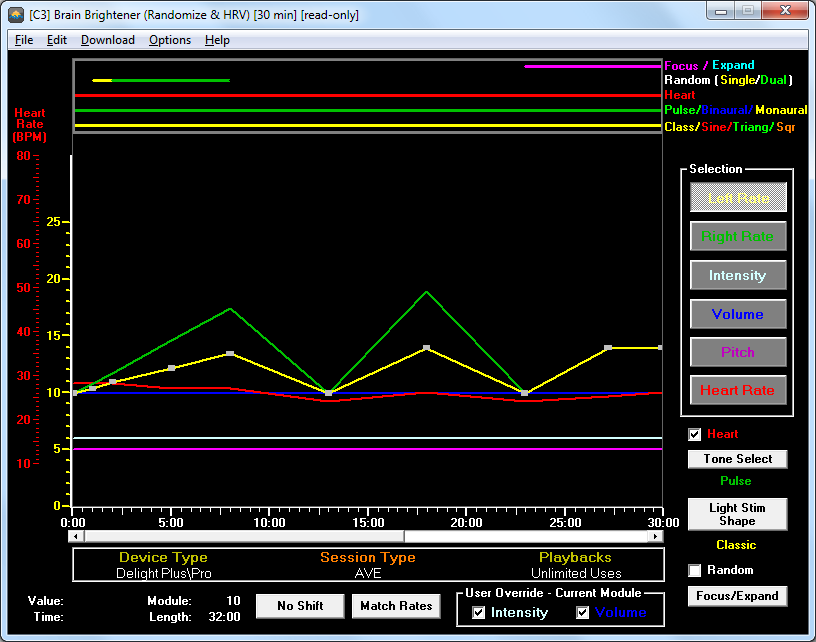
Task: Open the Download menu
Action: click(x=108, y=40)
